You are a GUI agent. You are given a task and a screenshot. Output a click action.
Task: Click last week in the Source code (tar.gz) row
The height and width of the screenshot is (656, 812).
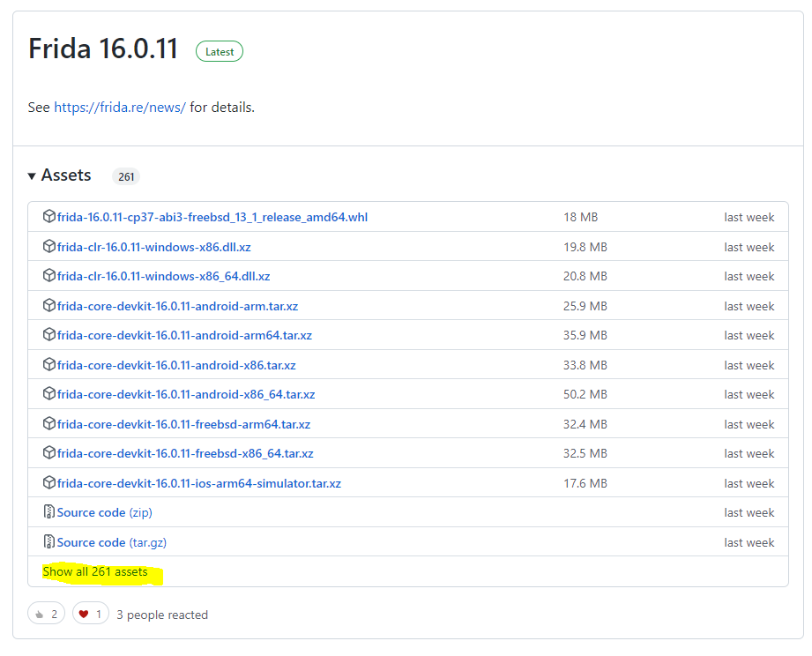[x=749, y=542]
